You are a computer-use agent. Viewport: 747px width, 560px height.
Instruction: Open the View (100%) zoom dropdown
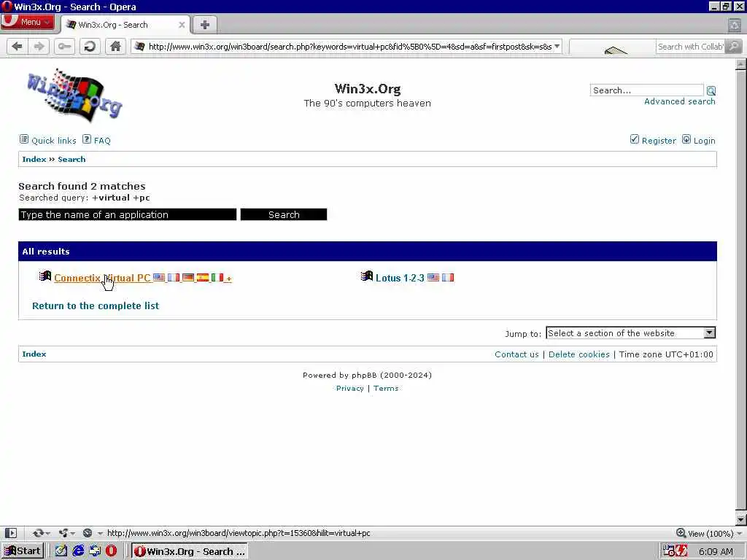709,533
